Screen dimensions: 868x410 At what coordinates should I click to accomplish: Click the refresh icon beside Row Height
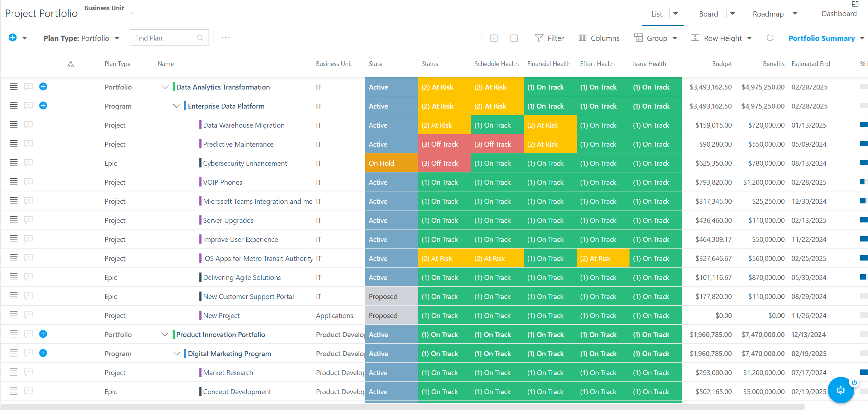(770, 38)
